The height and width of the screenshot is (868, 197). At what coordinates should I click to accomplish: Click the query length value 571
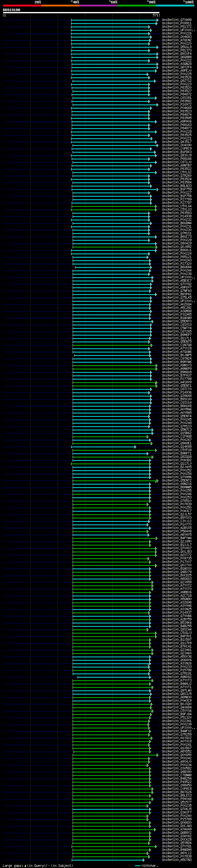[x=155, y=15]
